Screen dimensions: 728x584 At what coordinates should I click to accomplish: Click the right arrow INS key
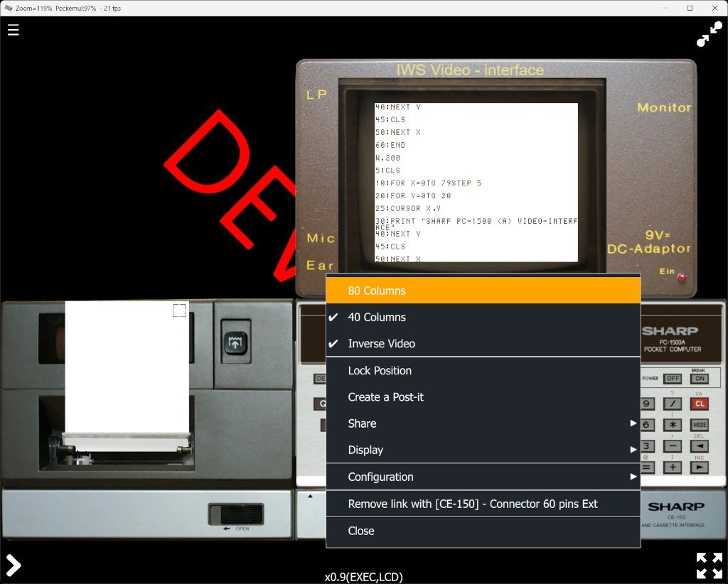700,467
